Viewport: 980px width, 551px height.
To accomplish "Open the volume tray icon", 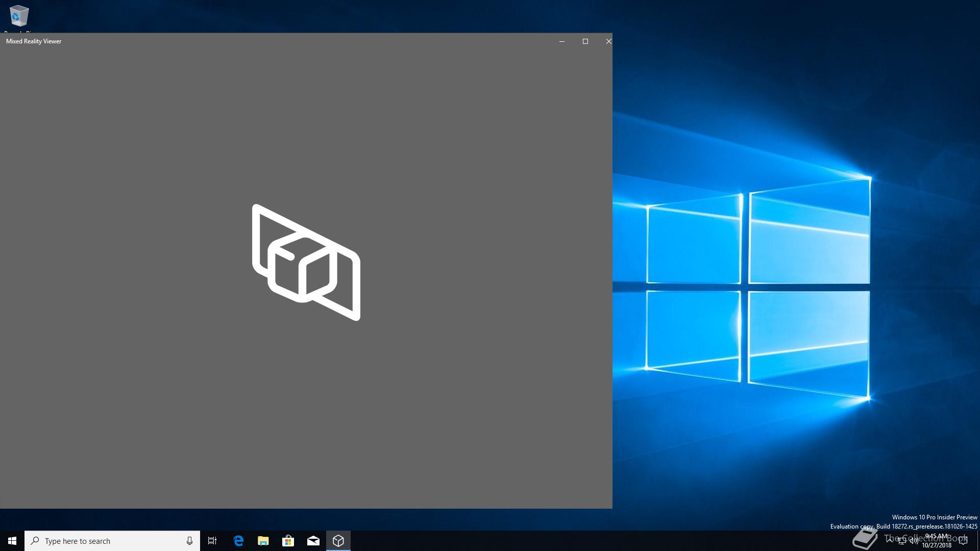I will point(914,541).
